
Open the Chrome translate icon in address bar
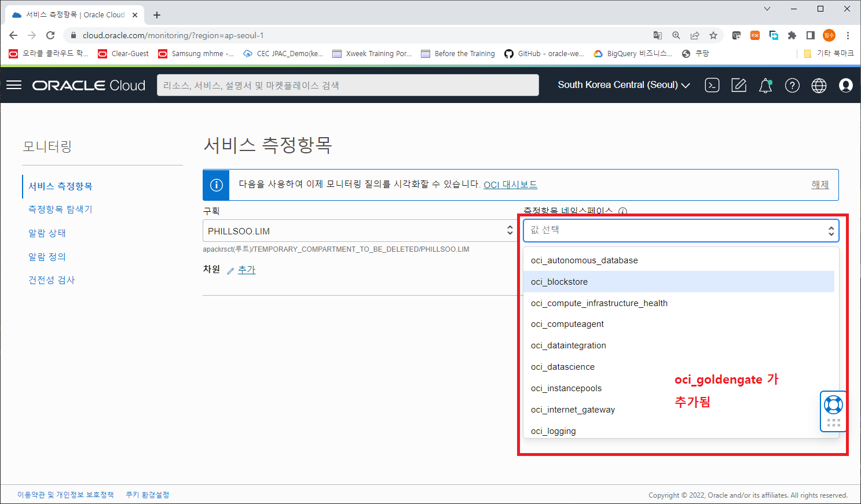click(658, 35)
